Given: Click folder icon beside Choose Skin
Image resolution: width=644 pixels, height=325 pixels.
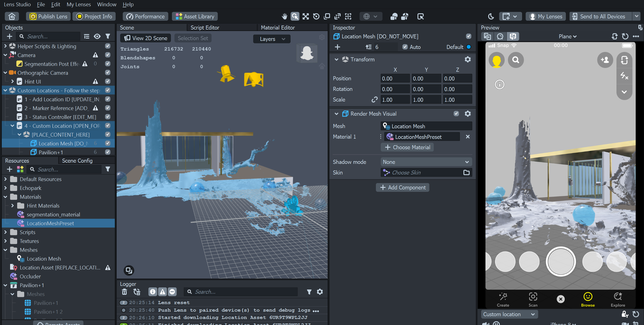Looking at the screenshot, I should tap(466, 172).
